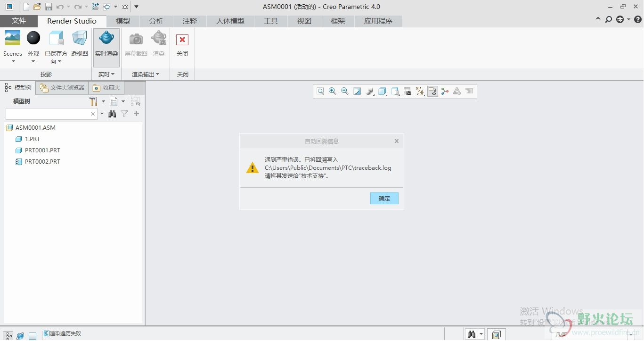The height and width of the screenshot is (341, 644).
Task: Expand the search field history dropdown arrow
Action: [102, 114]
